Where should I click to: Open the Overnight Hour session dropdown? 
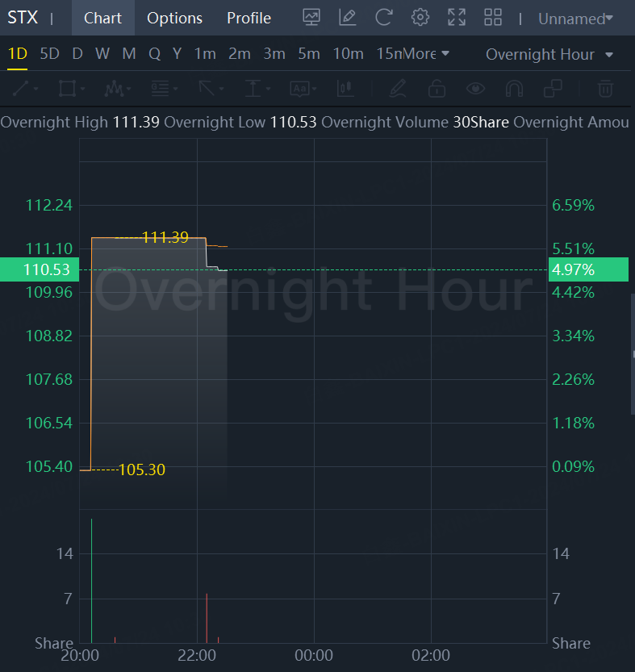point(549,54)
